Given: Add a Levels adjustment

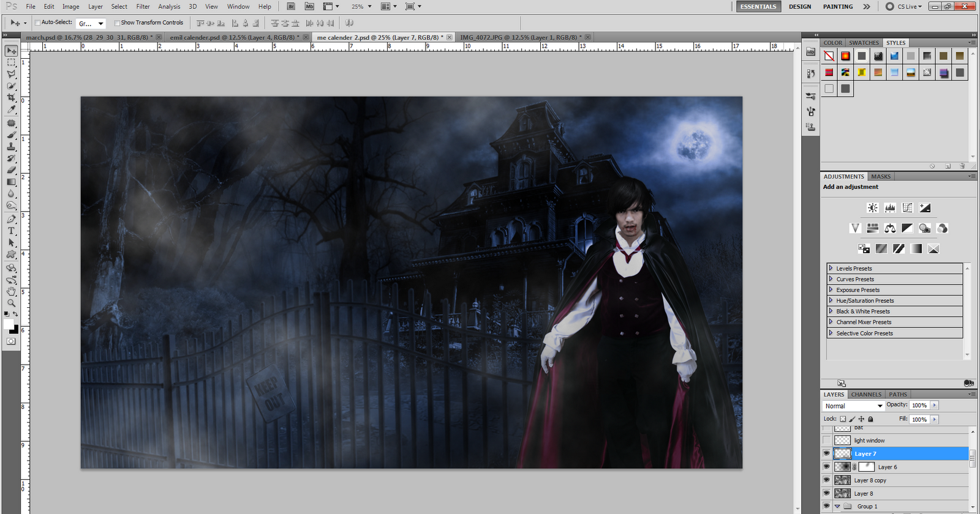Looking at the screenshot, I should pyautogui.click(x=890, y=208).
